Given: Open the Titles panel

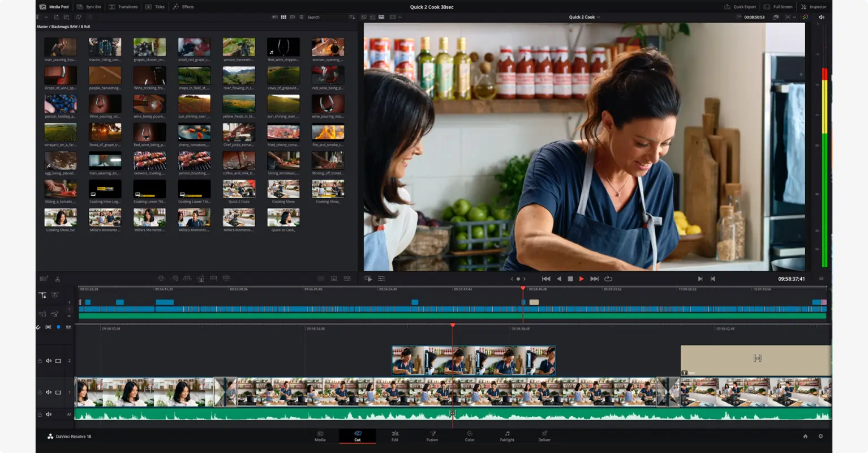Looking at the screenshot, I should click(x=156, y=6).
